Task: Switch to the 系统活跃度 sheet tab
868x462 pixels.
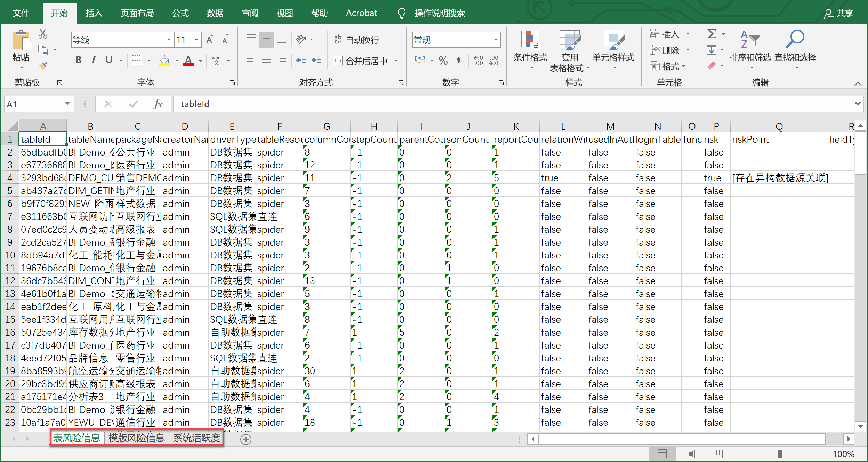Action: click(x=196, y=438)
